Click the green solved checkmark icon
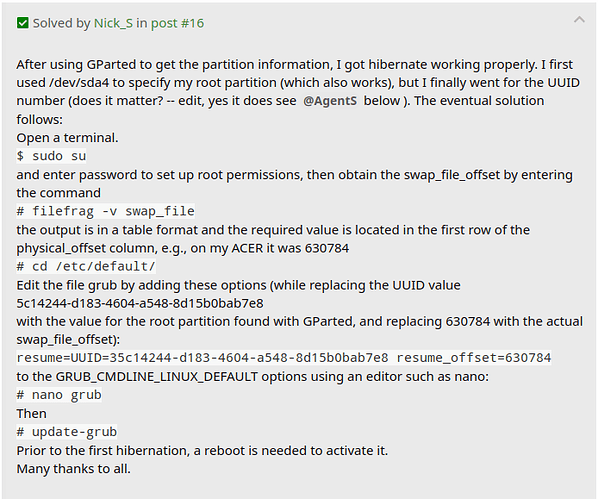Image resolution: width=598 pixels, height=499 pixels. pyautogui.click(x=23, y=23)
